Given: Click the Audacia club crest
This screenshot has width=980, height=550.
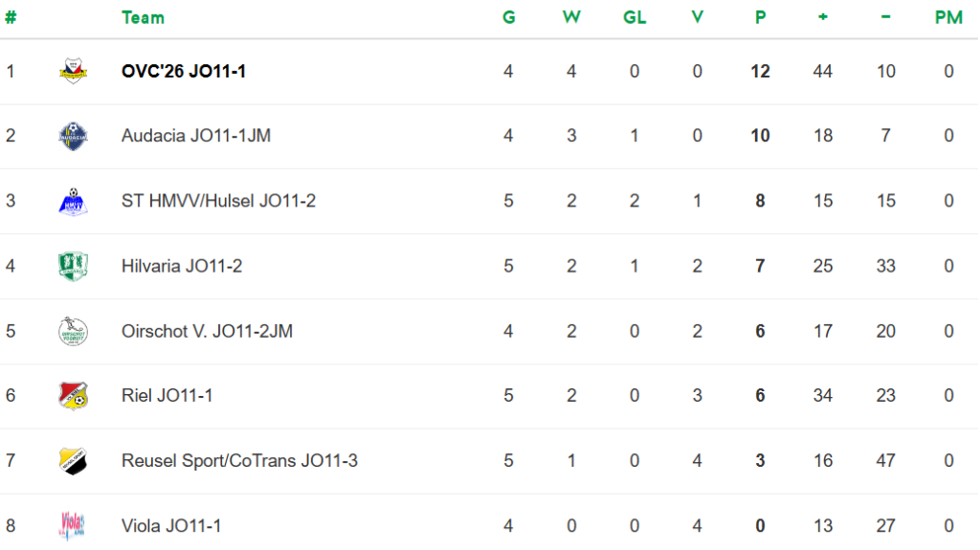Looking at the screenshot, I should [73, 136].
